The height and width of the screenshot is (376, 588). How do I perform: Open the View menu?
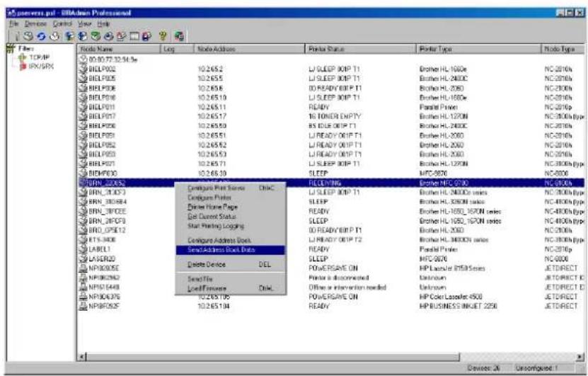(85, 23)
